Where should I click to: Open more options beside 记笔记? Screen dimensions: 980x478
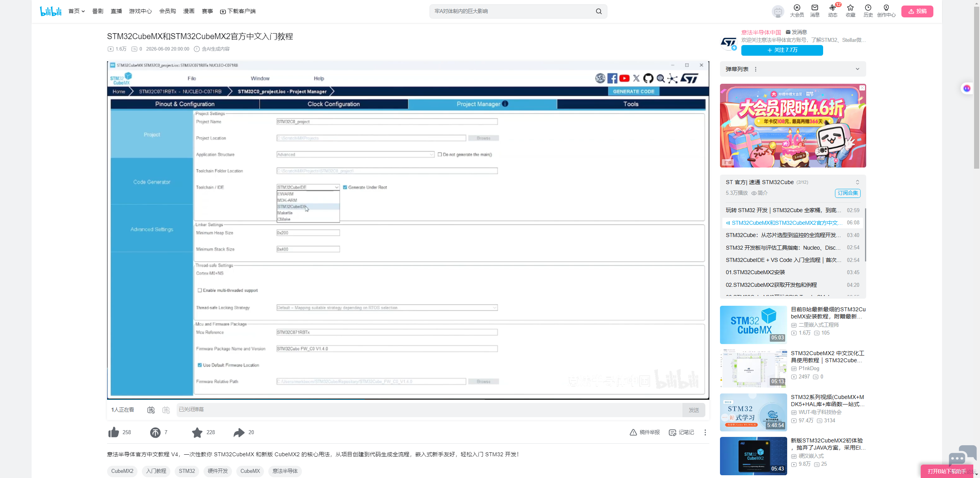[x=705, y=433]
